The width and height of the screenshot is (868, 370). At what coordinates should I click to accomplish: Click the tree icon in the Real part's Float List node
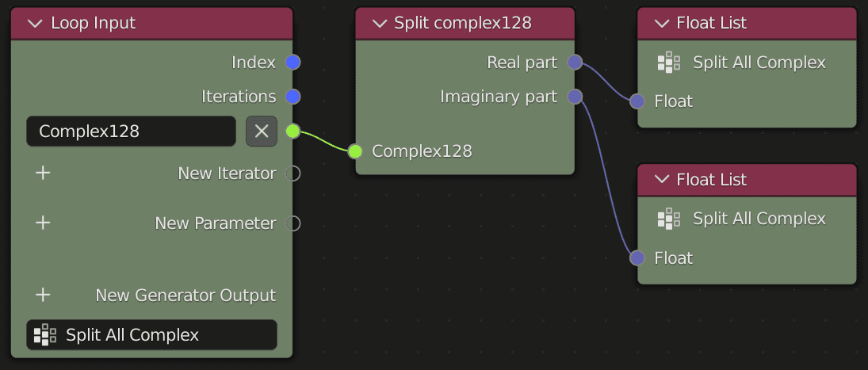pyautogui.click(x=669, y=63)
